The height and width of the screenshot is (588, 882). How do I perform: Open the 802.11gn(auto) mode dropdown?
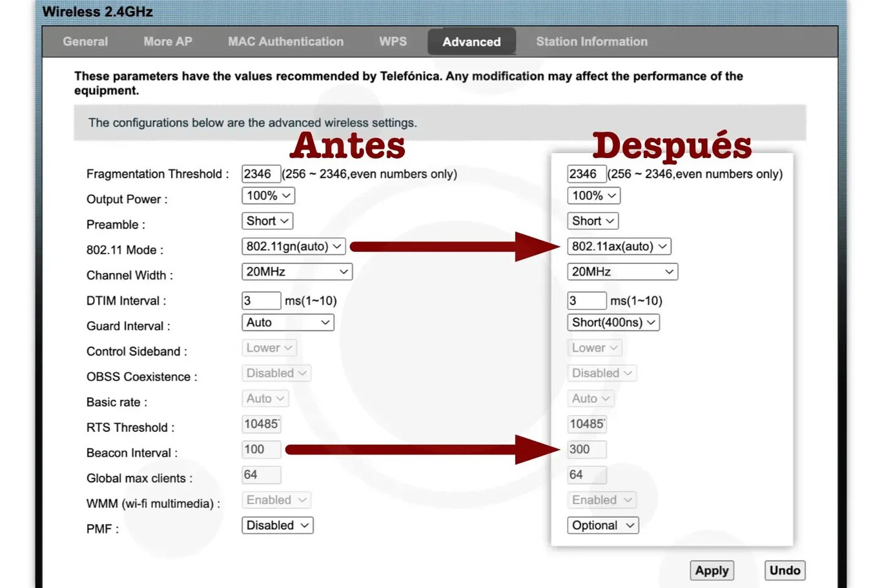click(x=294, y=247)
